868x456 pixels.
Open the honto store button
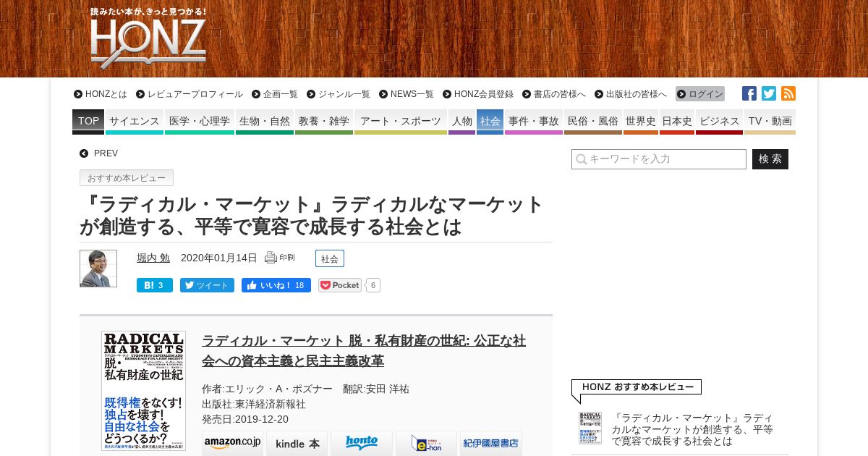tap(362, 443)
